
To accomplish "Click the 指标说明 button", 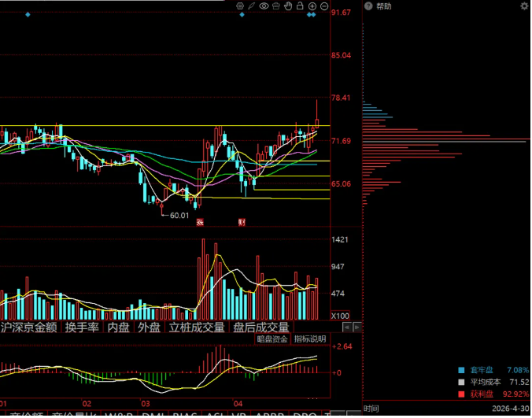I will click(x=310, y=339).
